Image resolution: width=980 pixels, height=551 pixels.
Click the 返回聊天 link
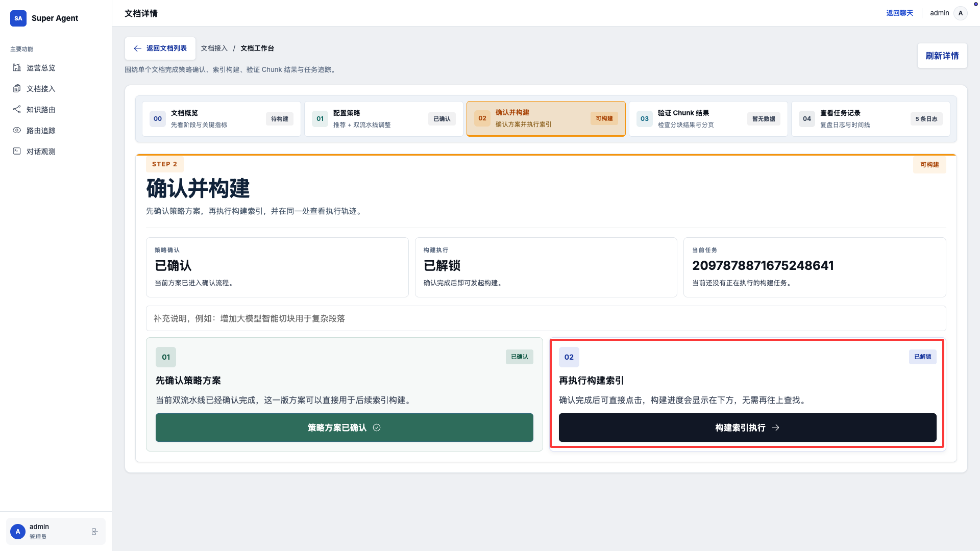[899, 13]
